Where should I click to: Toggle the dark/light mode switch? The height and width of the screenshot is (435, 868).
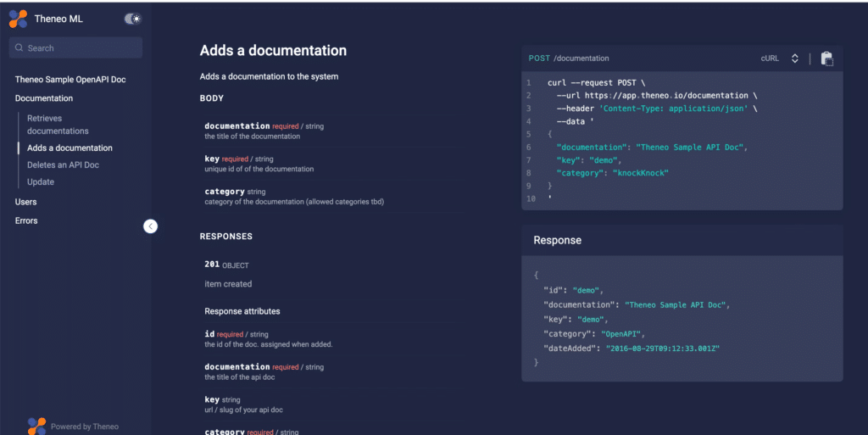(x=132, y=19)
